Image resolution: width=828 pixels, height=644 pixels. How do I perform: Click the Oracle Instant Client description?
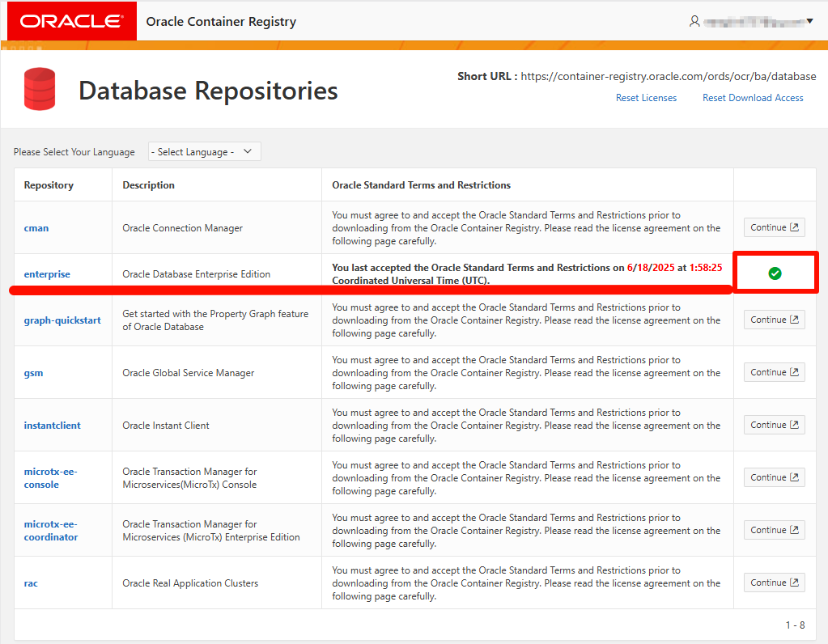(166, 426)
